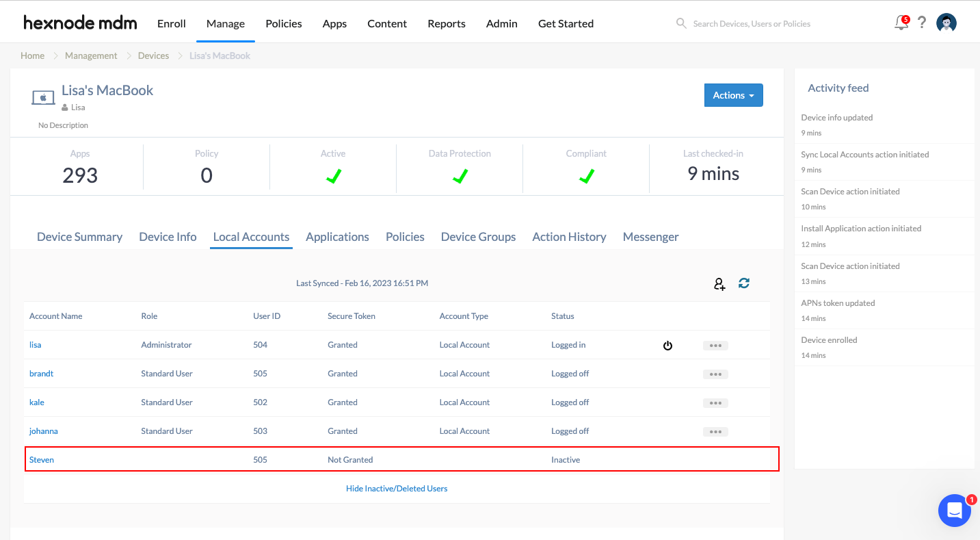The width and height of the screenshot is (980, 540).
Task: Click the Lisa user name under device title
Action: tap(78, 107)
